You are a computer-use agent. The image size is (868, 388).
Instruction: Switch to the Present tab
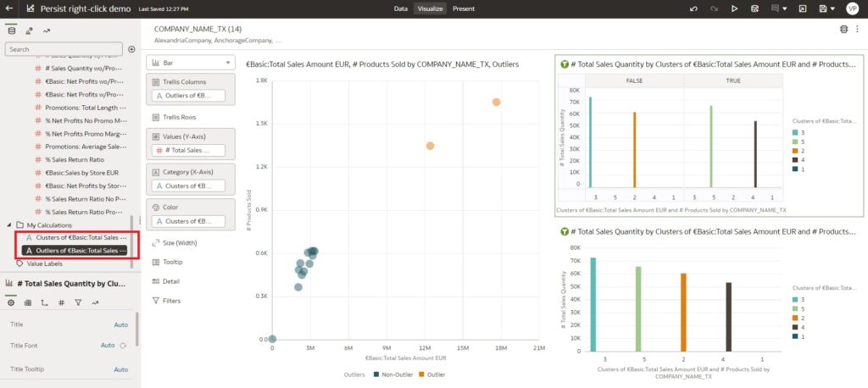(x=464, y=8)
